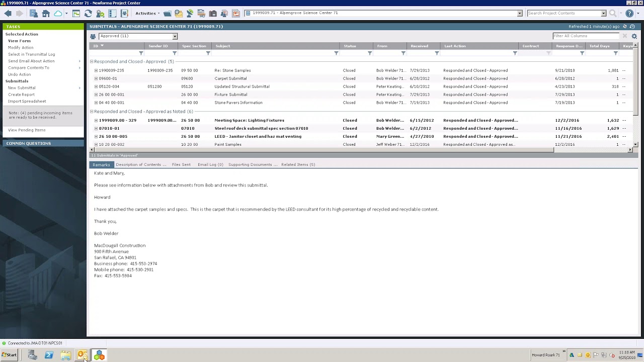Open Windows Explorer folder in taskbar

click(65, 355)
